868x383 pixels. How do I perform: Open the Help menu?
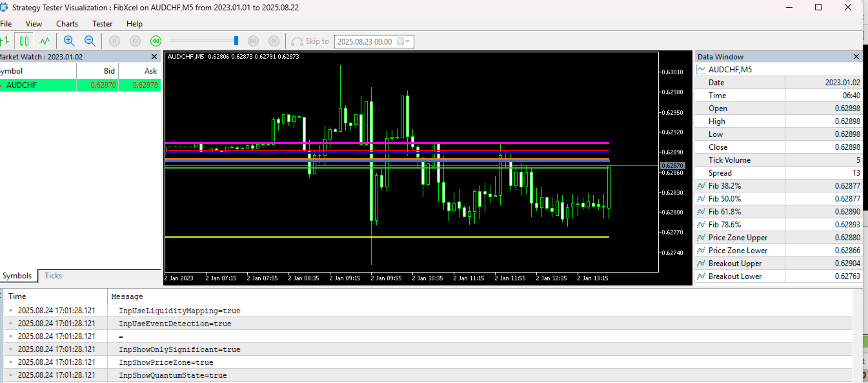click(134, 24)
